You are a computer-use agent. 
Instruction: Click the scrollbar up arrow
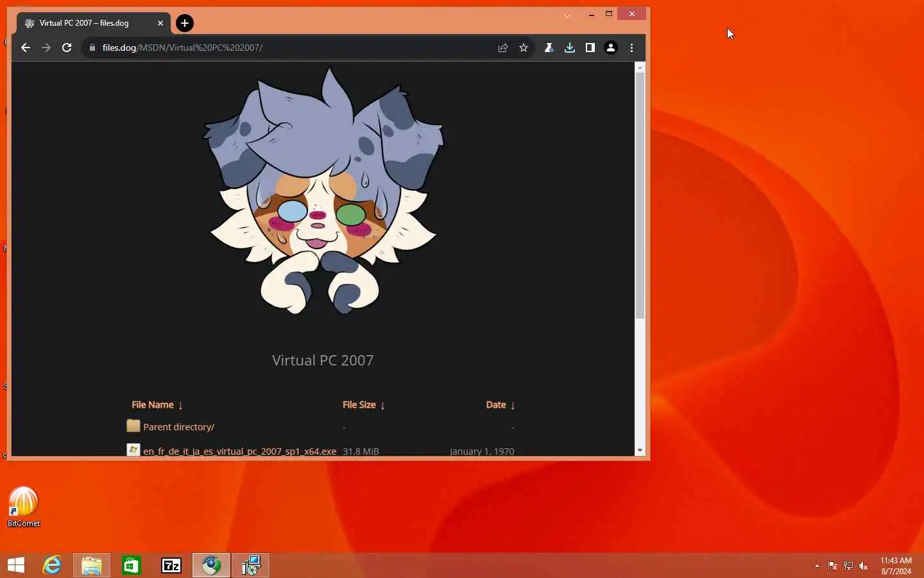coord(640,67)
